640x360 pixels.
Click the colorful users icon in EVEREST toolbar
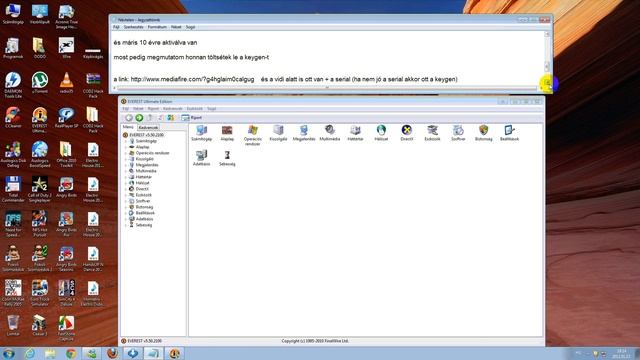171,118
